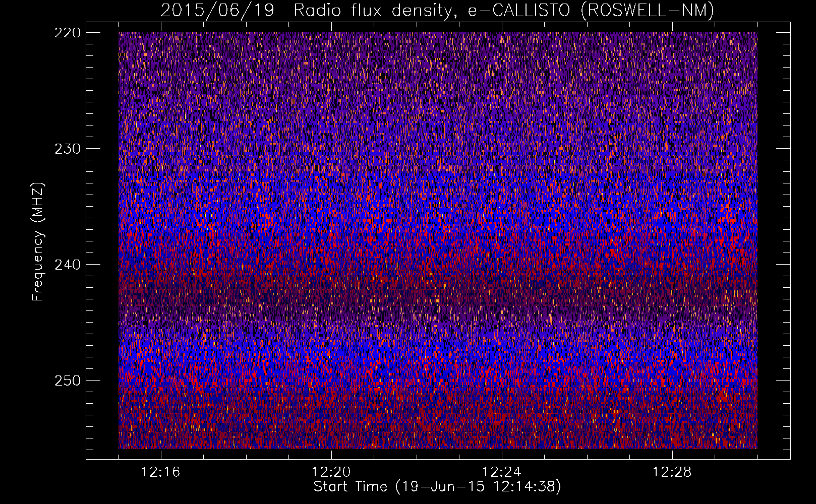
Task: Click the Frequency (MHZ) axis title
Action: [38, 241]
